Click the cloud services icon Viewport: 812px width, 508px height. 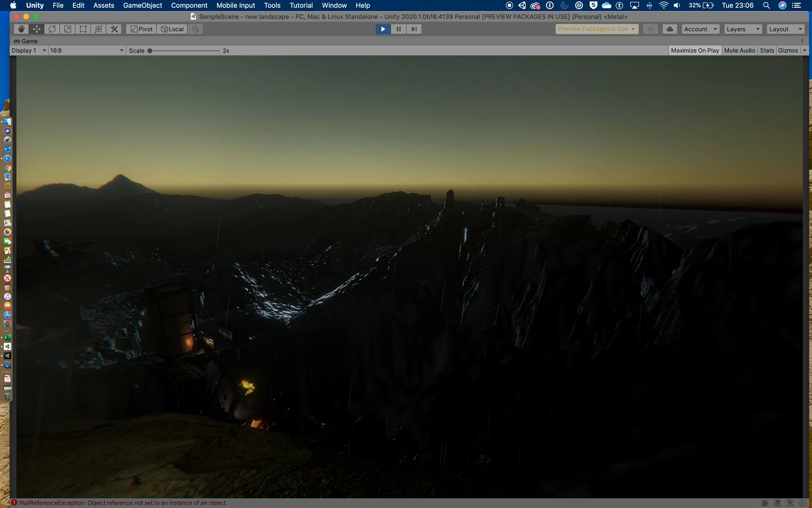[670, 29]
